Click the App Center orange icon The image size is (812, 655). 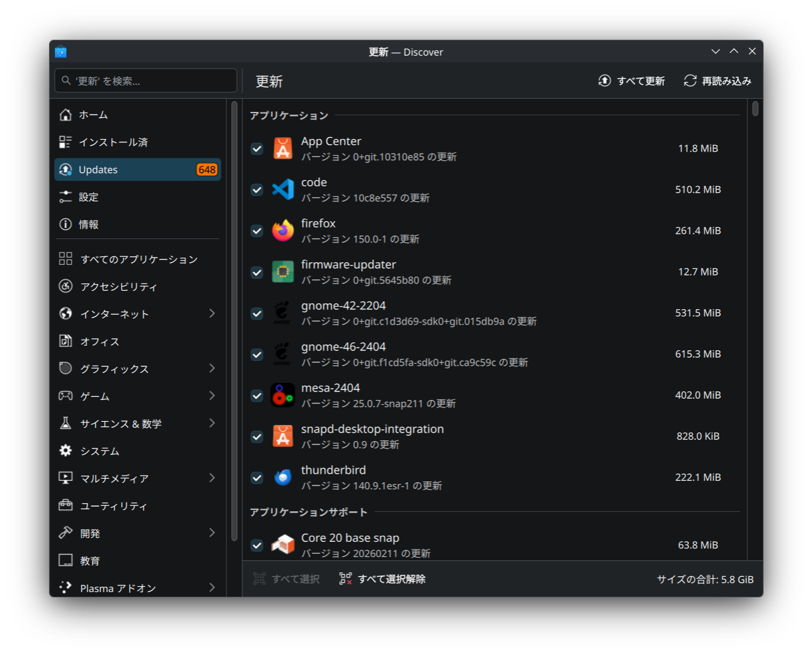[x=283, y=148]
